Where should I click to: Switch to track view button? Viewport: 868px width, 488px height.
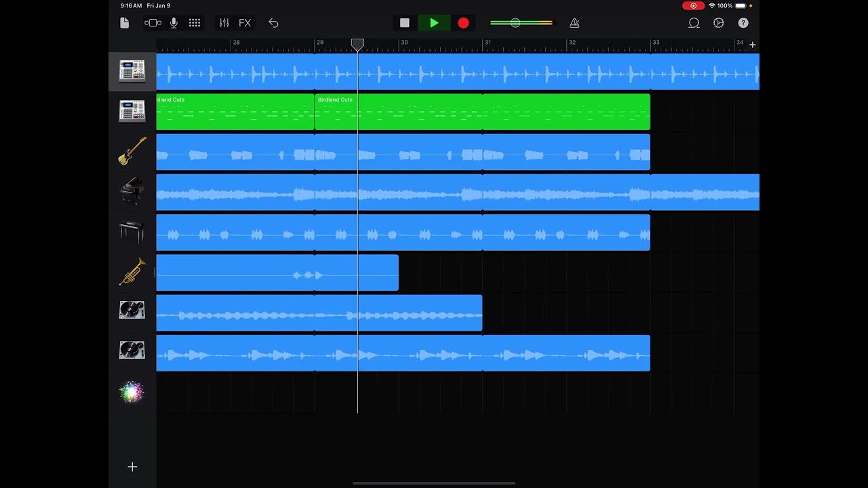[153, 23]
